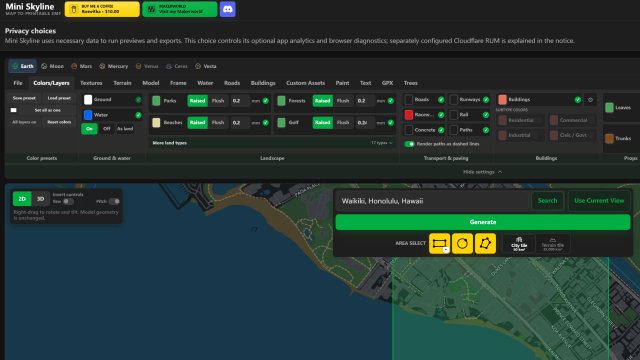Click the Buildings options icon beside checkmark

tap(590, 100)
